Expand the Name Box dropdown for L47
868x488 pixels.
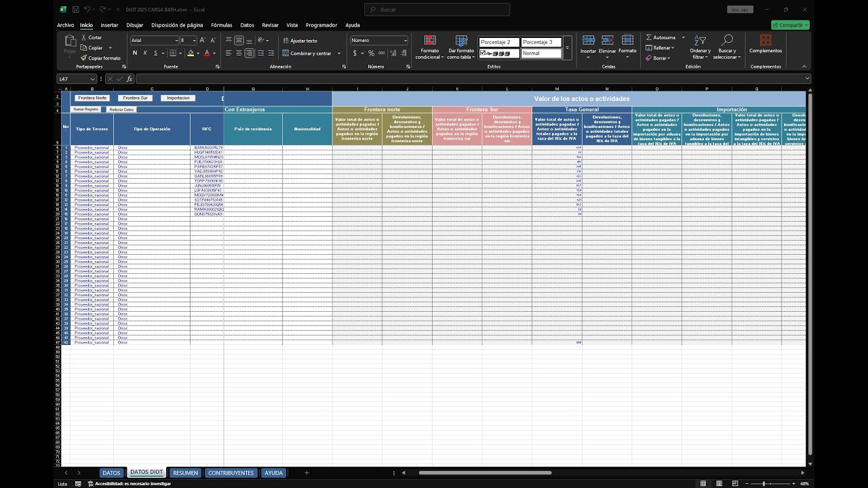pos(93,79)
